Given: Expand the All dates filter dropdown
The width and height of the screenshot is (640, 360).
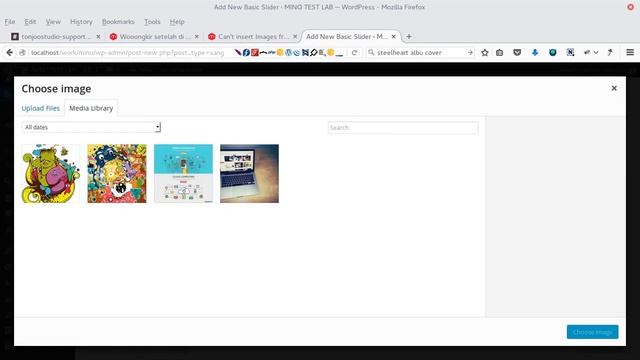Looking at the screenshot, I should pyautogui.click(x=91, y=127).
